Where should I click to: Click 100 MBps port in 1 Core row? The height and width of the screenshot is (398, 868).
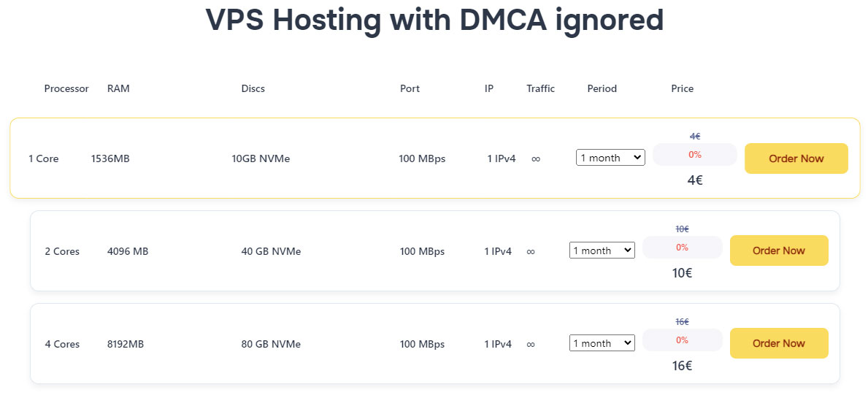point(422,159)
